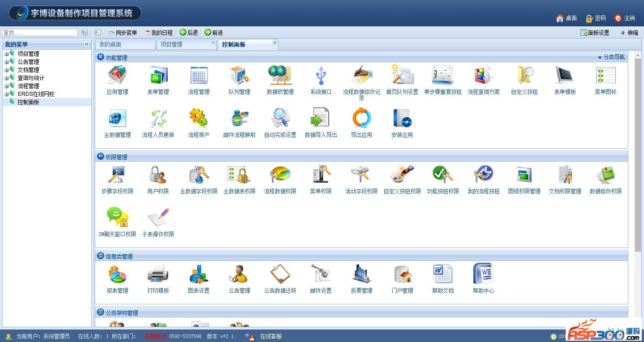Open 我的日程 from the toolbar
644x342 pixels.
tap(159, 33)
